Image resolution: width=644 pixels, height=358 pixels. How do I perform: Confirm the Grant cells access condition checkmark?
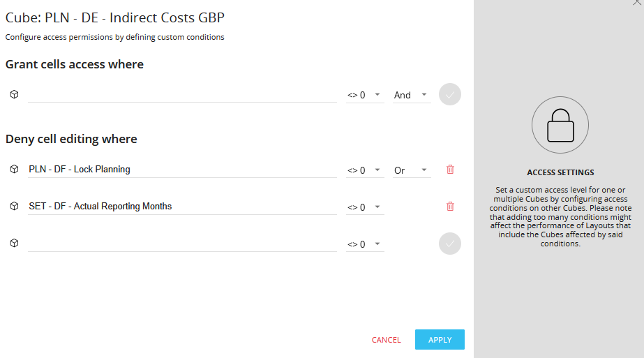[450, 94]
